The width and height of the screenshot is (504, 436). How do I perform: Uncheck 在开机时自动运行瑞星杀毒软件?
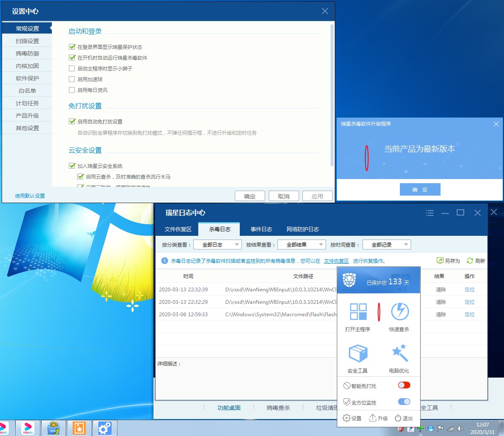click(x=72, y=58)
